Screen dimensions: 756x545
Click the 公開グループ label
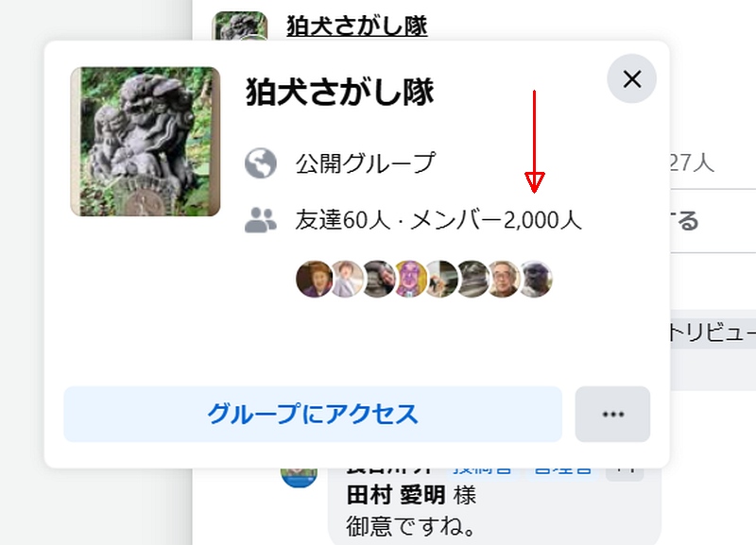pyautogui.click(x=366, y=162)
